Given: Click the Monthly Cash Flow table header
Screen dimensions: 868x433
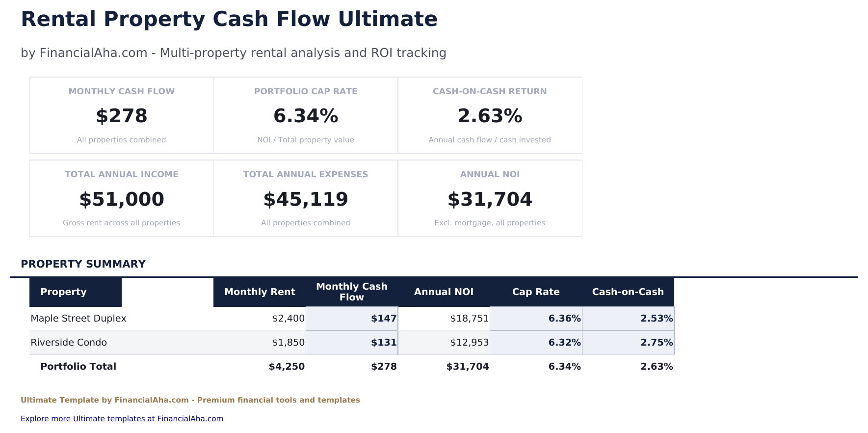Looking at the screenshot, I should (352, 292).
